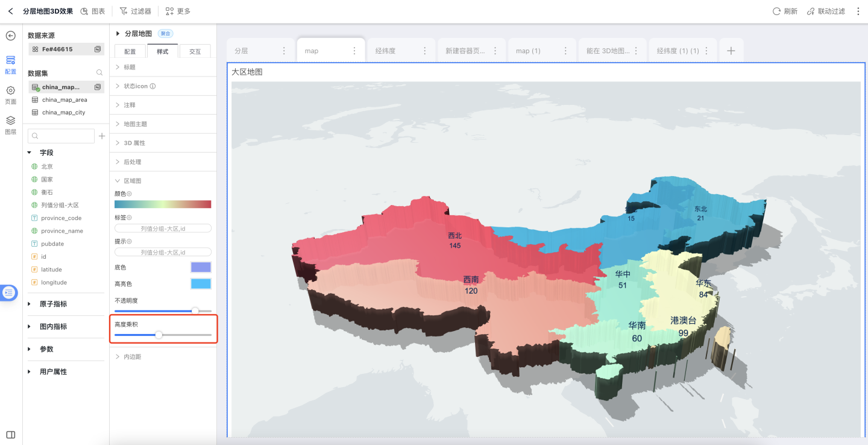The height and width of the screenshot is (445, 868).
Task: Click the vertical three-dot menu at top right
Action: (x=858, y=11)
